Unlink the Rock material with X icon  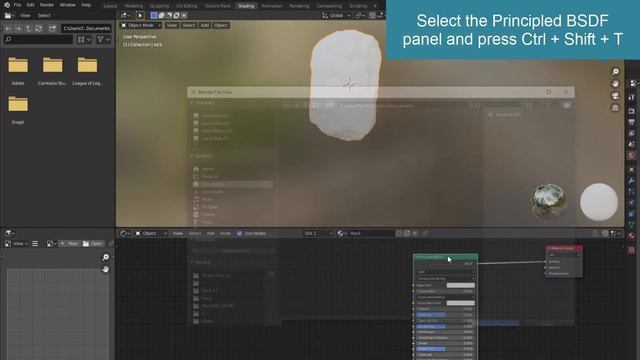[x=415, y=233]
